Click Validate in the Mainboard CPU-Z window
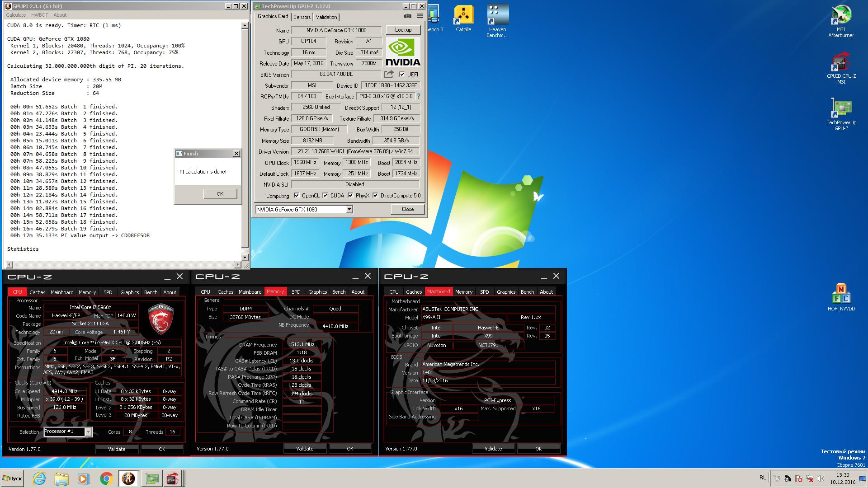 point(493,449)
